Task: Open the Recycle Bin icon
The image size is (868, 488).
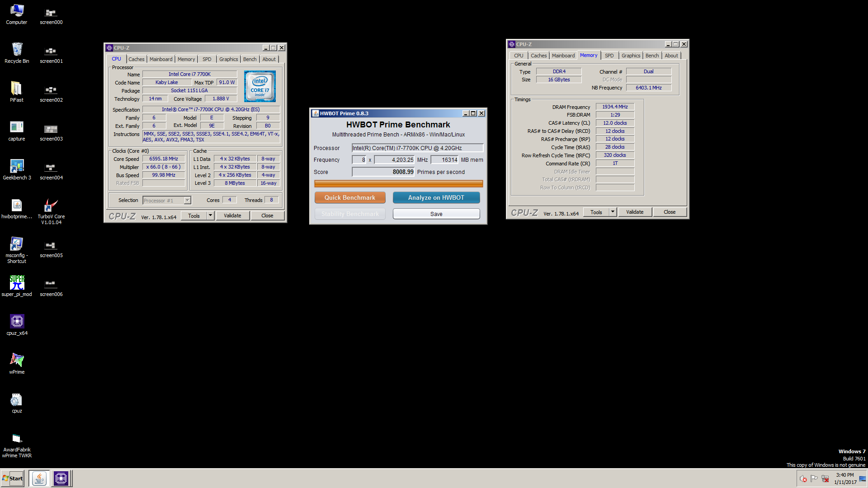Action: [x=17, y=53]
